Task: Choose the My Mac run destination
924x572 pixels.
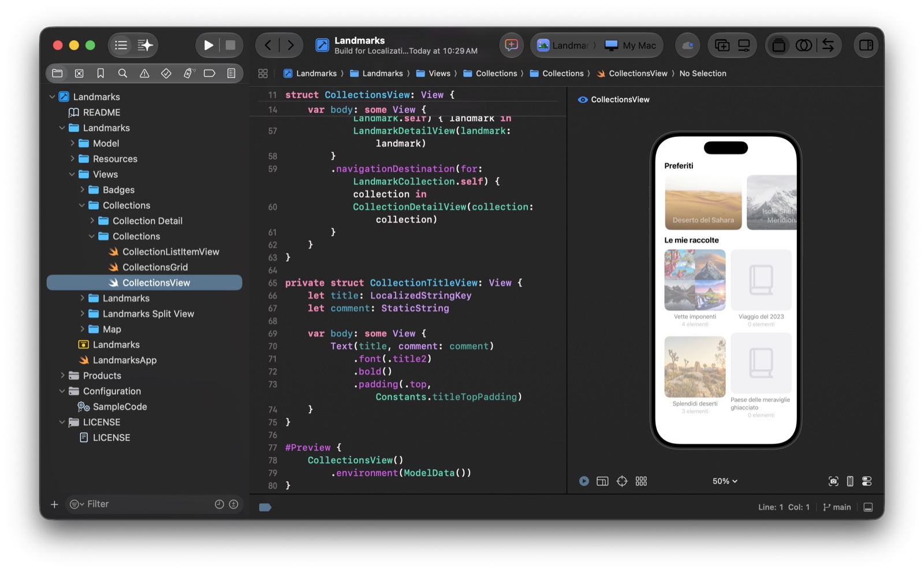Action: [630, 45]
